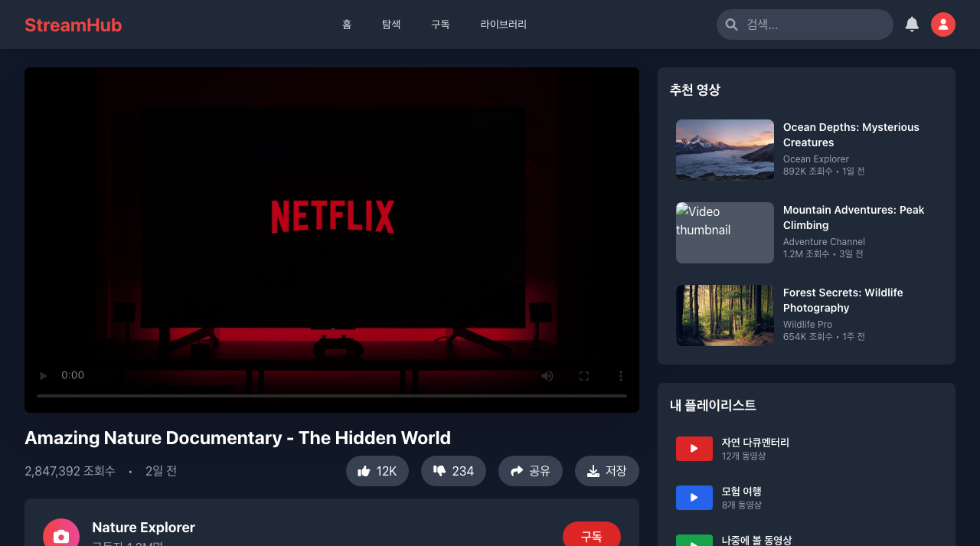Image resolution: width=980 pixels, height=546 pixels.
Task: Open Forest Secrets: Wildlife Photography title
Action: pyautogui.click(x=843, y=300)
